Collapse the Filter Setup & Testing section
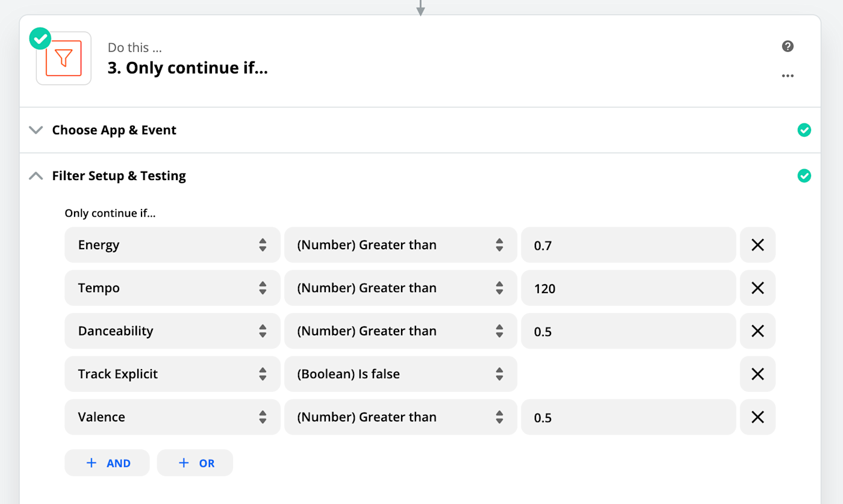 click(119, 176)
